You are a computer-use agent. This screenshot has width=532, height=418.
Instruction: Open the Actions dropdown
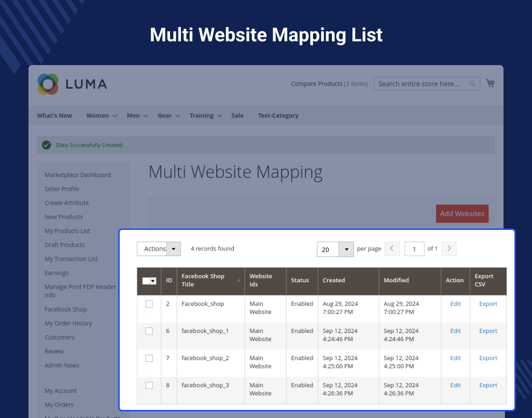coord(159,249)
